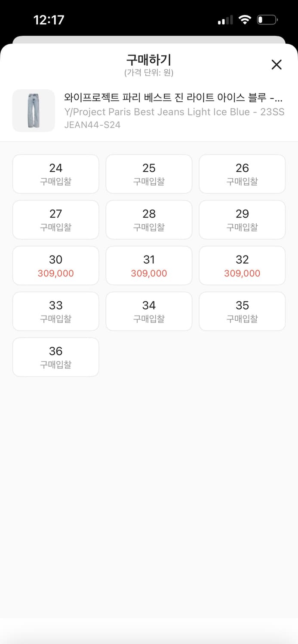Select size 35 to place a bid
The width and height of the screenshot is (298, 644).
242,311
